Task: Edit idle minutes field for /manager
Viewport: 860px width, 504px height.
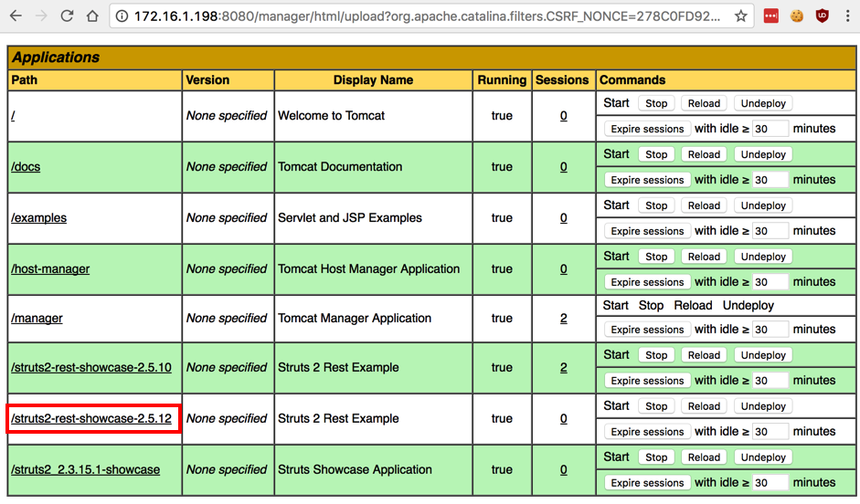Action: pos(770,330)
